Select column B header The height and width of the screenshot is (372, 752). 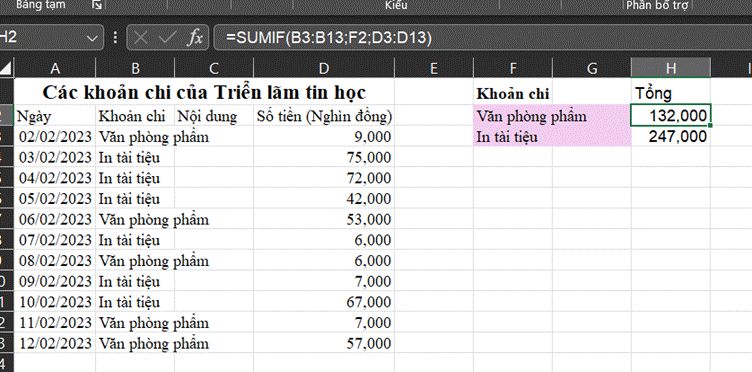coord(135,69)
